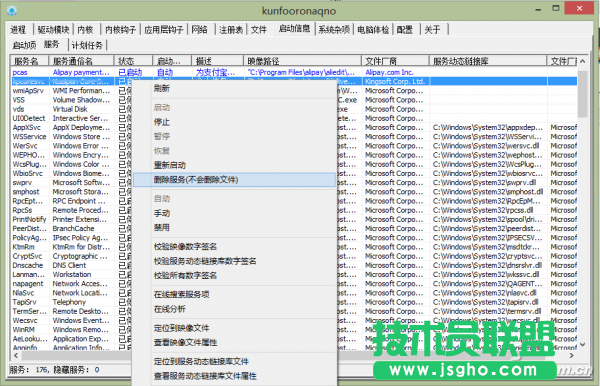This screenshot has width=600, height=386.
Task: Select the pcas service row
Action: 294,72
